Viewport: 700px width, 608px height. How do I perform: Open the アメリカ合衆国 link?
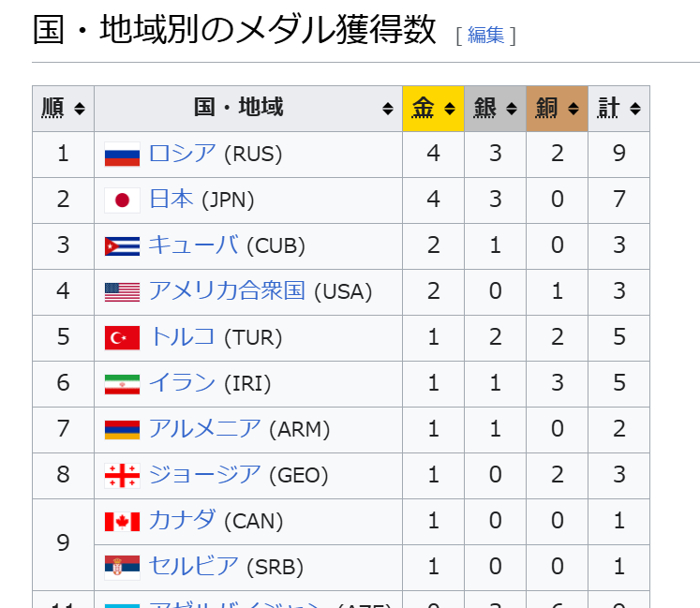click(227, 290)
